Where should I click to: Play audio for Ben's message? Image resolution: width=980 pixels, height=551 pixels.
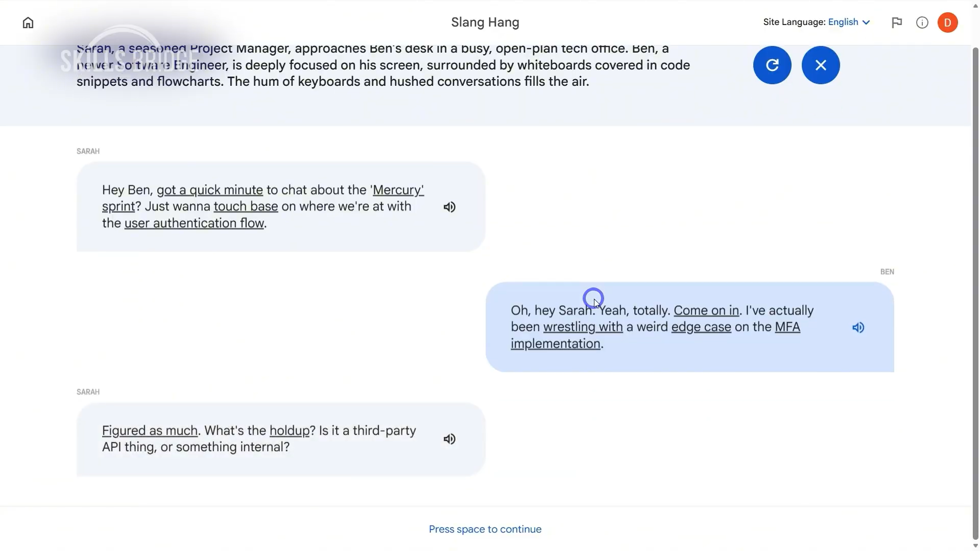tap(858, 327)
